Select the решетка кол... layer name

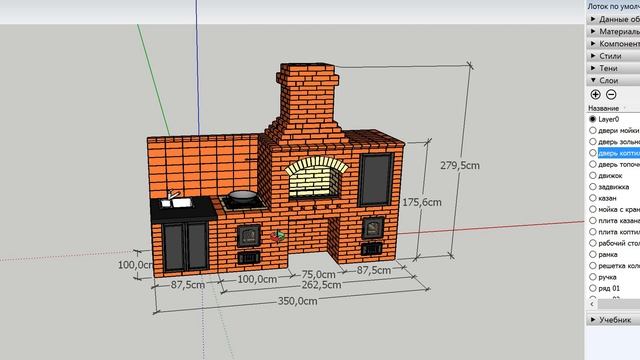tap(619, 266)
